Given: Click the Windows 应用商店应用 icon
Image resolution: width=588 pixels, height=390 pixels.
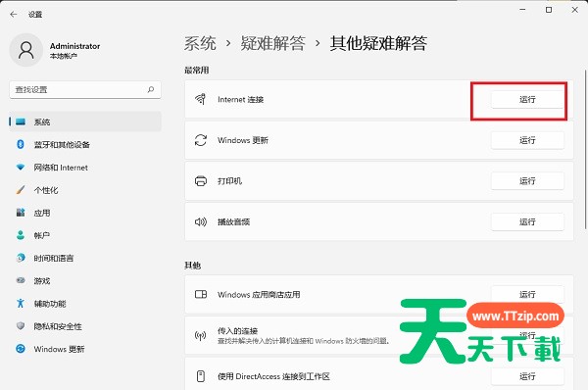Looking at the screenshot, I should [201, 294].
